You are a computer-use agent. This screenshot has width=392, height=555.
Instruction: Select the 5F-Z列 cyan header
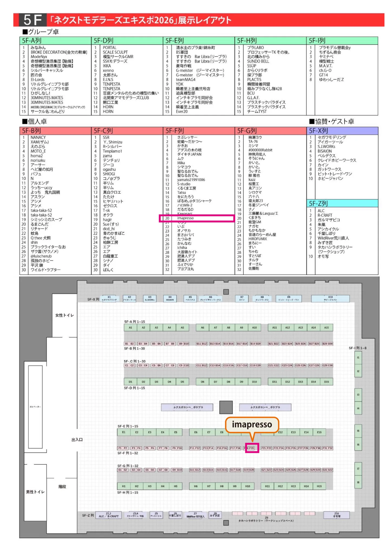coord(342,204)
